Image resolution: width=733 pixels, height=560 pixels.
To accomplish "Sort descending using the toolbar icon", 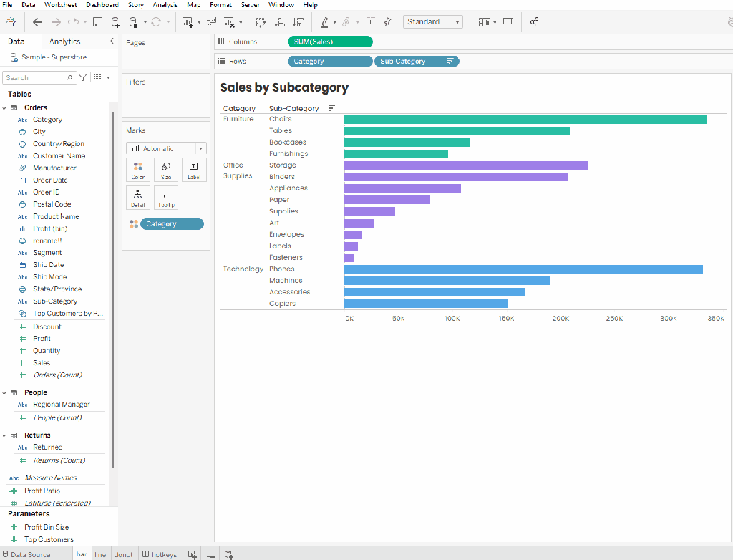I will pos(298,22).
